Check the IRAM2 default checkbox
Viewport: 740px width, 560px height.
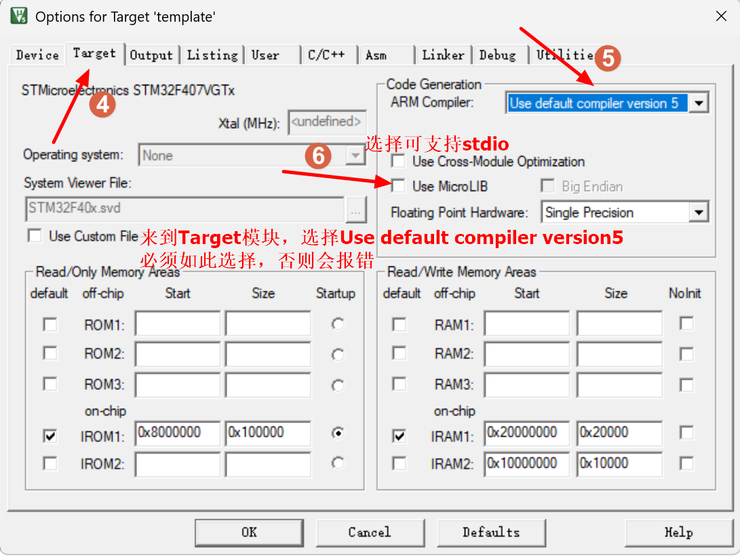[400, 463]
